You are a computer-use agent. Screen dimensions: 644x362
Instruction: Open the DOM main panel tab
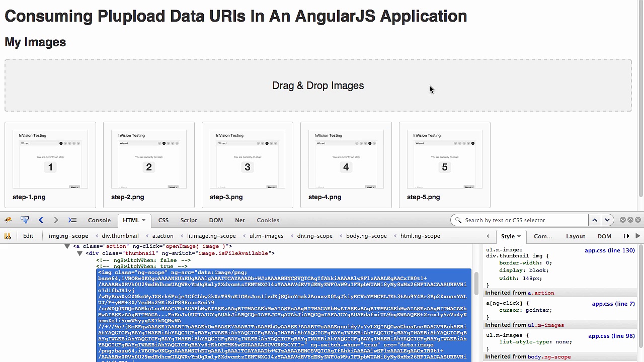coord(216,220)
